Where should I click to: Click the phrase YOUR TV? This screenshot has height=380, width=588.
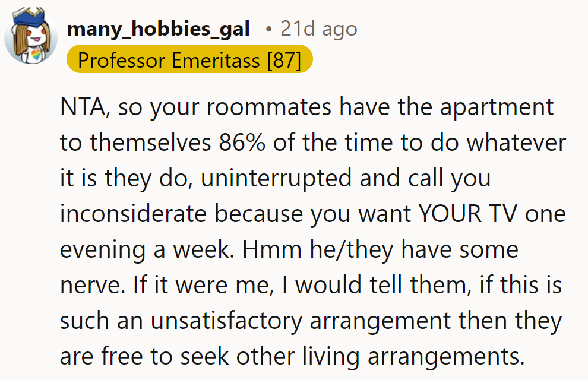(469, 214)
